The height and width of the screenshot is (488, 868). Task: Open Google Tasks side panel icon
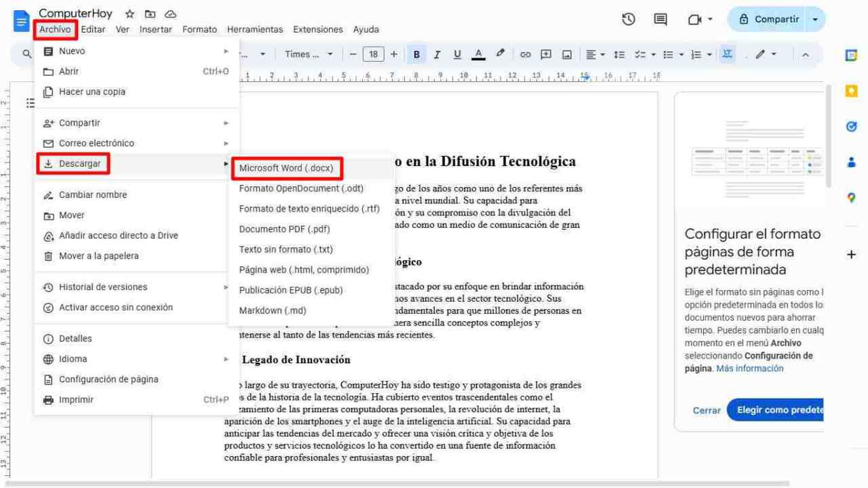[x=851, y=127]
